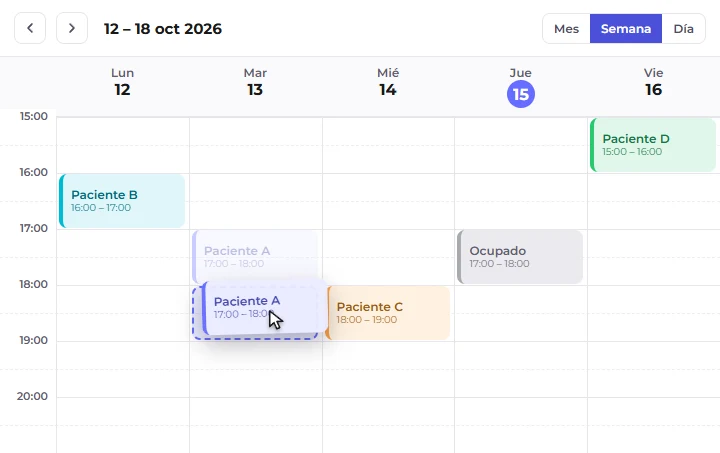Switch to Mes view

pos(566,29)
